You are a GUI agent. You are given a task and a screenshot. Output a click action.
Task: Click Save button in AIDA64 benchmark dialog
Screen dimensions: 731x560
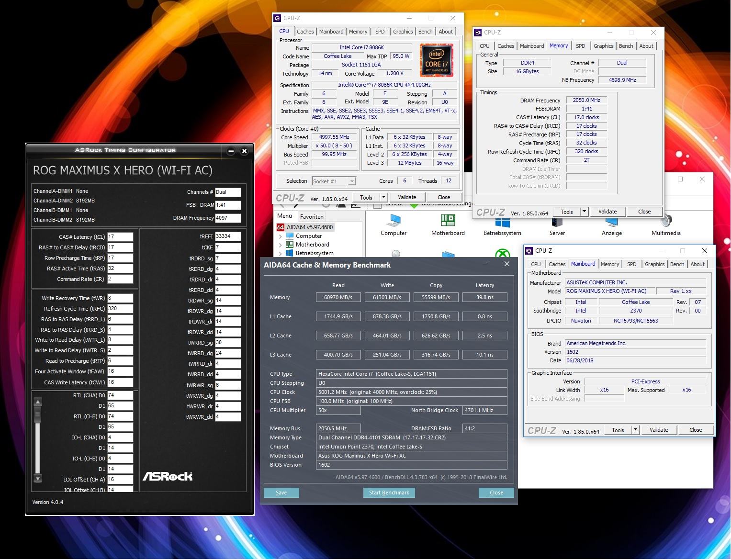[x=281, y=493]
